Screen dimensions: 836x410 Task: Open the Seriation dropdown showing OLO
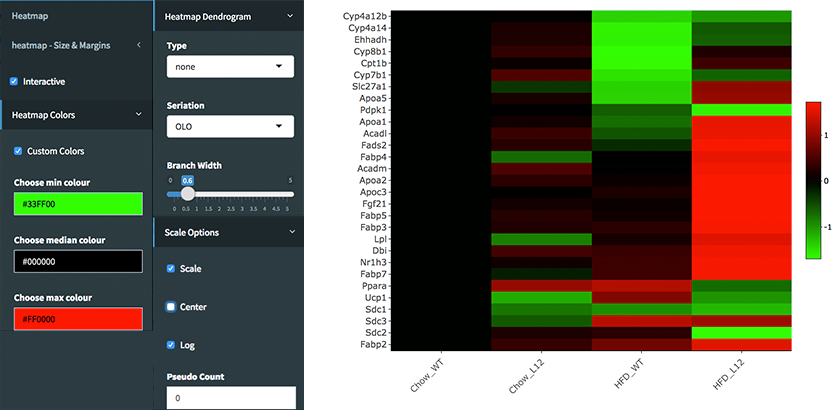(x=230, y=126)
